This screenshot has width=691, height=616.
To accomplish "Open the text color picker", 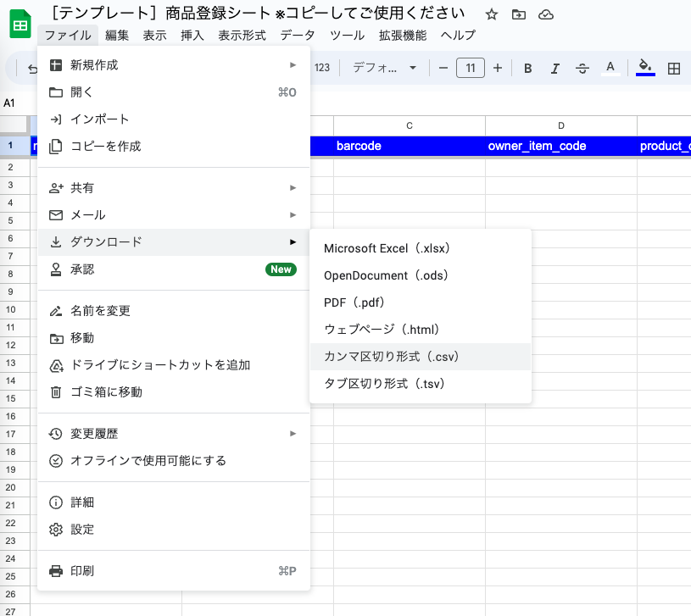I will click(x=610, y=68).
